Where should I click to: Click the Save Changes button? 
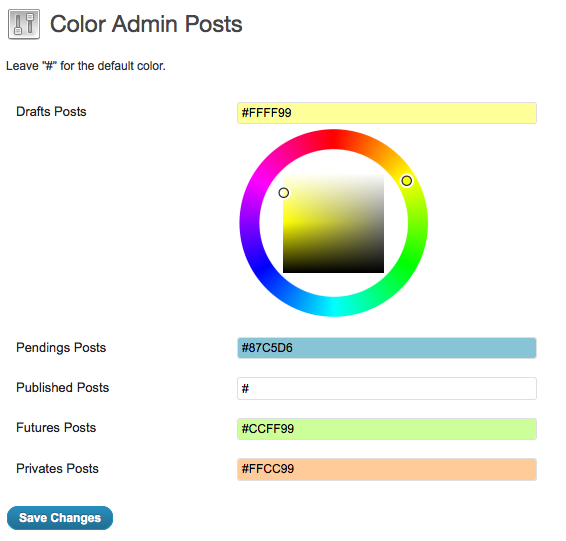pos(60,518)
